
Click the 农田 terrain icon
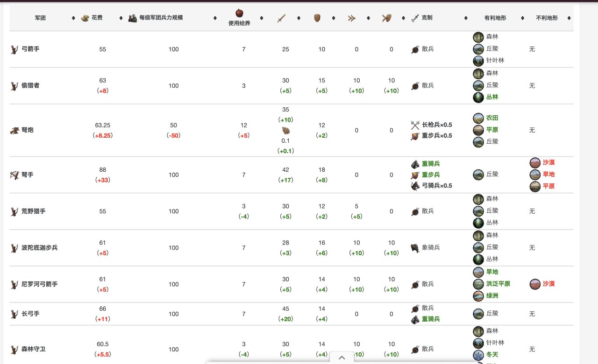[478, 118]
